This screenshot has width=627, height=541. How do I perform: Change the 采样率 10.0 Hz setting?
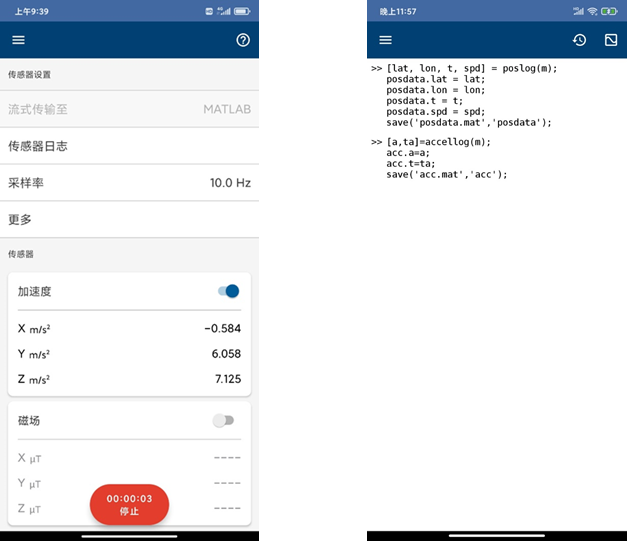[x=130, y=183]
